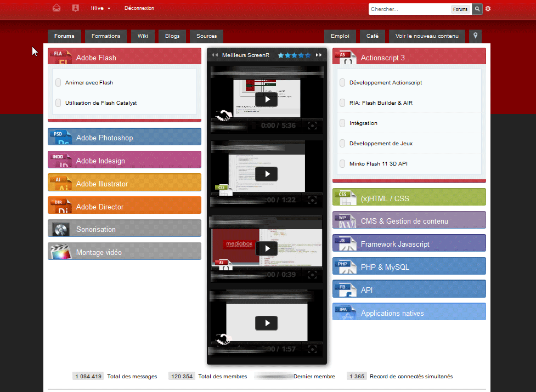
Task: Toggle the marker next to Animer avec Flash
Action: tap(58, 83)
